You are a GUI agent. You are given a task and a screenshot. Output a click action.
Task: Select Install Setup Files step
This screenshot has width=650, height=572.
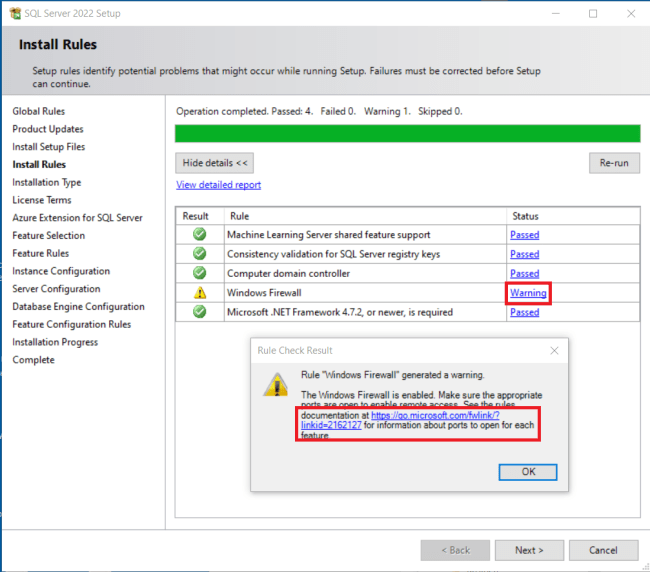49,147
